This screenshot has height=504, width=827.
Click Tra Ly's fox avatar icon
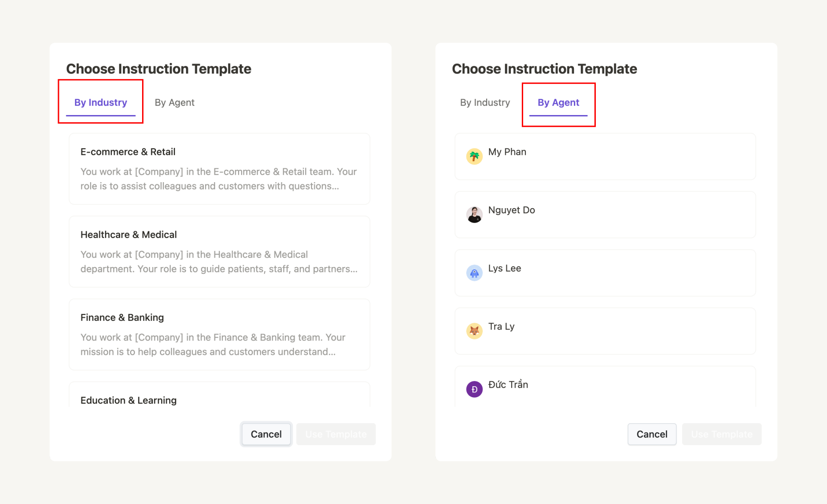click(x=474, y=331)
